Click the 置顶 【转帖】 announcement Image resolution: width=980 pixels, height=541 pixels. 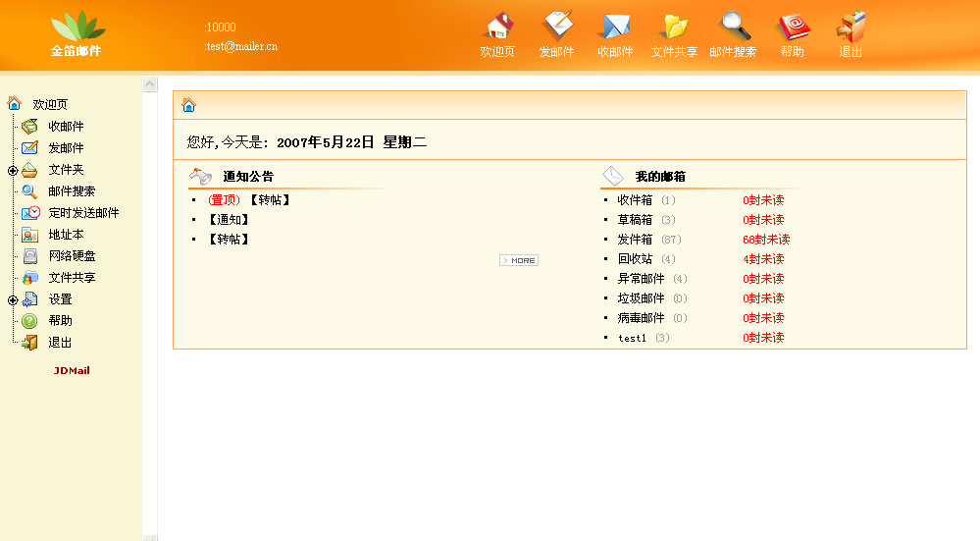click(x=249, y=200)
